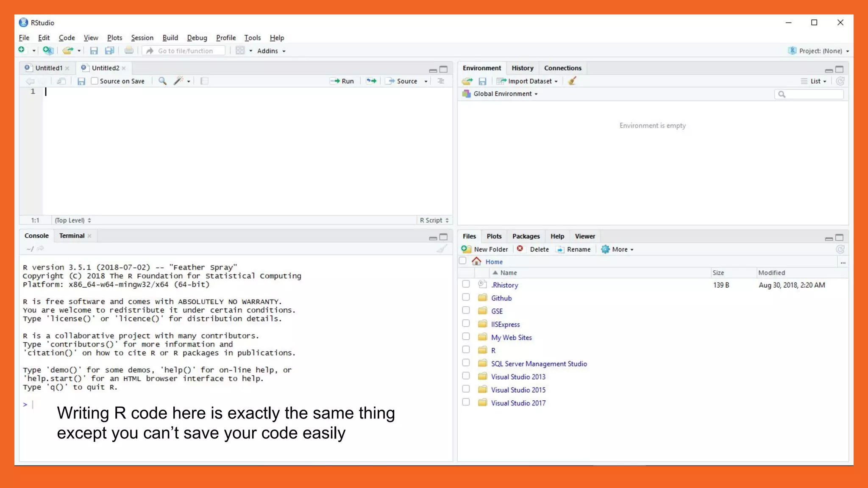868x488 pixels.
Task: Open the Visual Studio 2015 folder link
Action: click(518, 390)
